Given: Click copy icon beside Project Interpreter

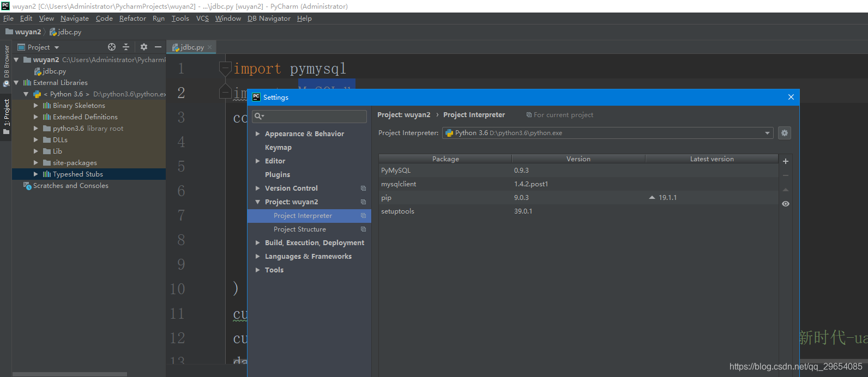Looking at the screenshot, I should pos(363,216).
